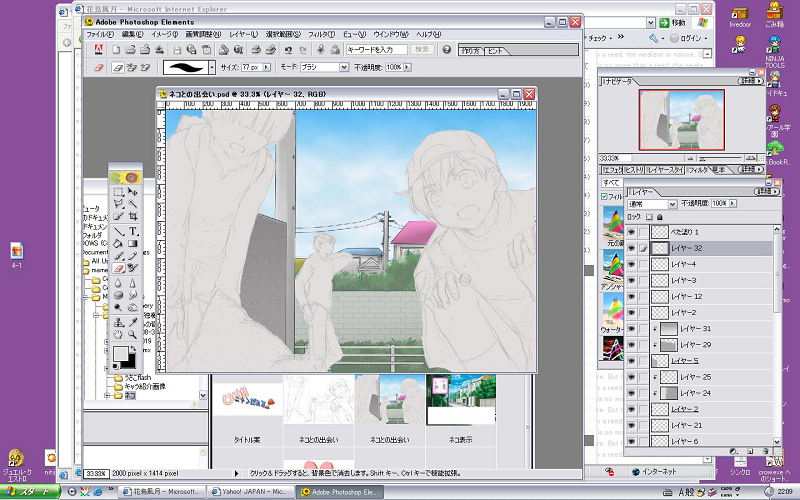The height and width of the screenshot is (500, 800).
Task: Uncheck the フィル checkbox in filter panel
Action: [605, 196]
